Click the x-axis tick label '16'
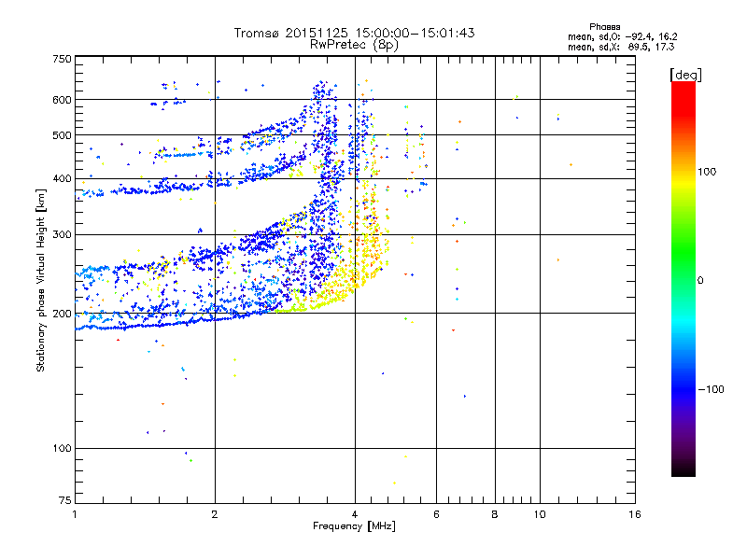Viewport: 747px width, 560px height. 635,514
